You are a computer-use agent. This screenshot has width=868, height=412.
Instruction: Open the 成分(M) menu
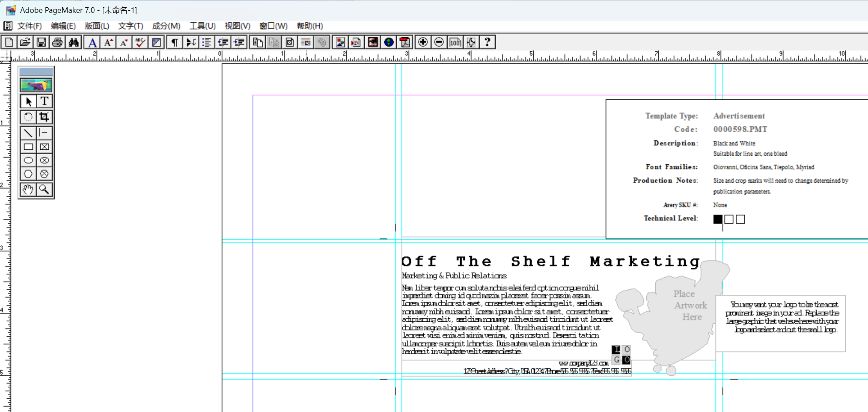(x=166, y=26)
